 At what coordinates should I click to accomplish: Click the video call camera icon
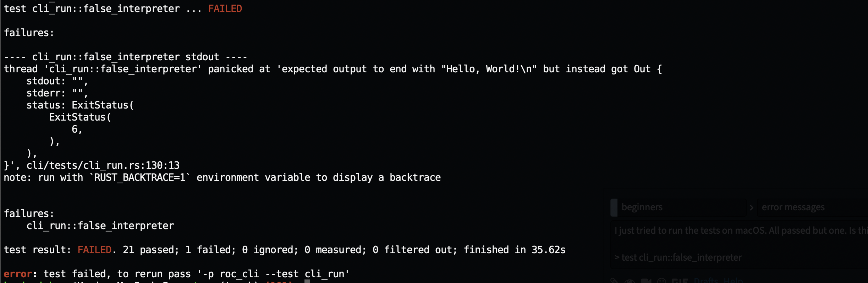[646, 281]
